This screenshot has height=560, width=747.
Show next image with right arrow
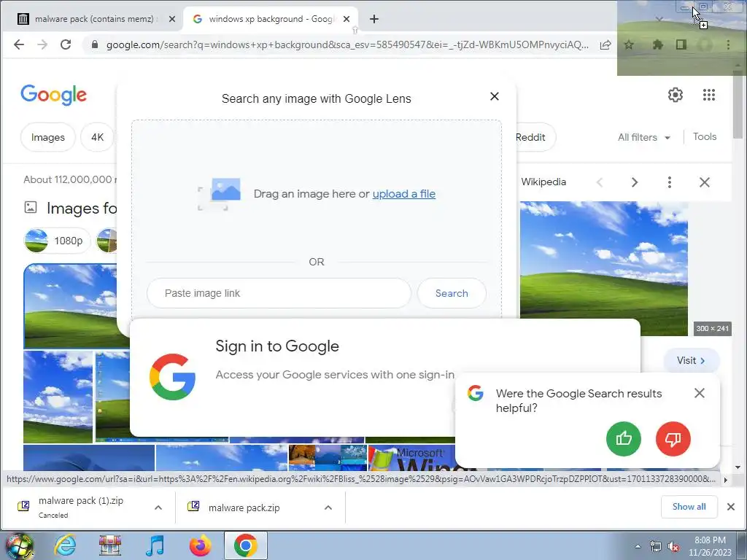click(x=634, y=182)
